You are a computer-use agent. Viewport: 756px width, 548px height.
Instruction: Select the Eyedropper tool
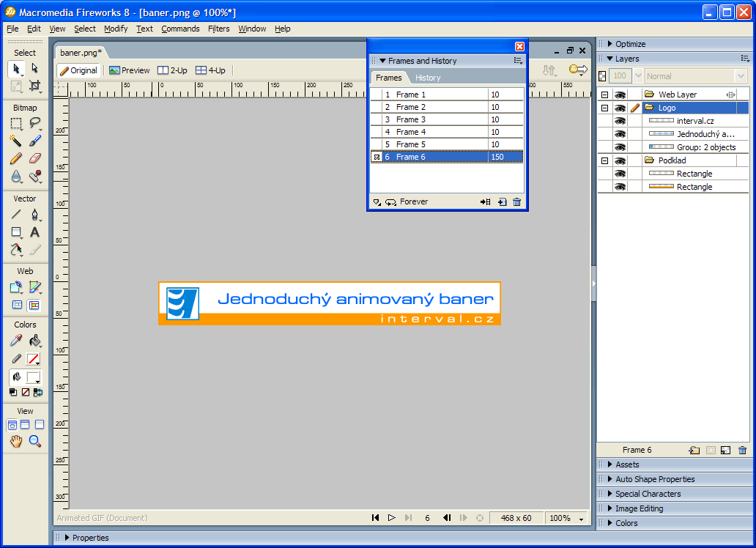coord(16,341)
